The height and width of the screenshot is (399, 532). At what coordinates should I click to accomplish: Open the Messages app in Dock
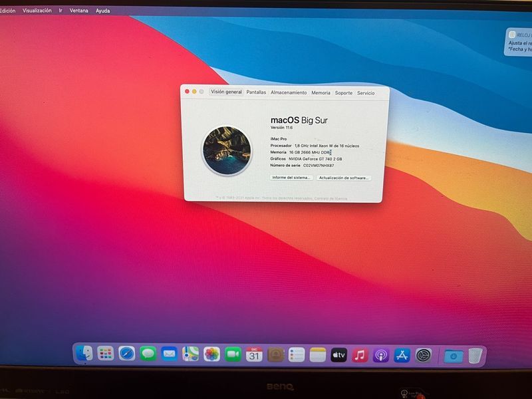148,354
